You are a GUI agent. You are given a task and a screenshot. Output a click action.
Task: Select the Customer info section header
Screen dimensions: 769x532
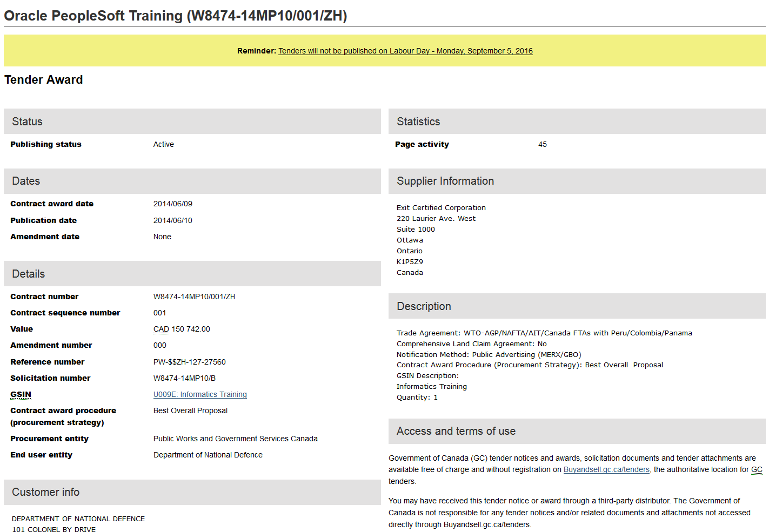[x=192, y=492]
